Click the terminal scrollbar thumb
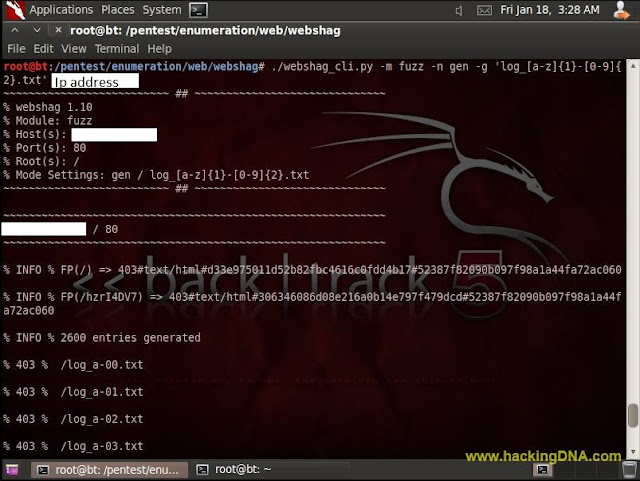Viewport: 640px width, 481px height. pos(633,416)
